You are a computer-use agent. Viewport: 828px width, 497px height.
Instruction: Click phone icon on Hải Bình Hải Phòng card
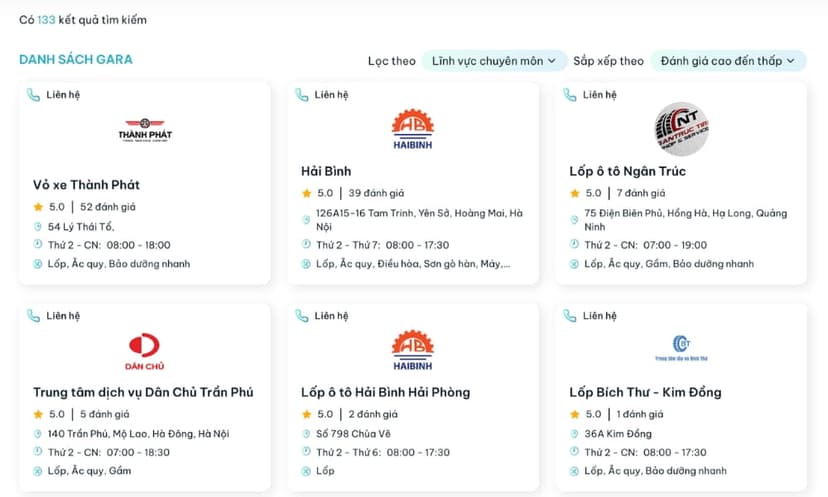[302, 316]
